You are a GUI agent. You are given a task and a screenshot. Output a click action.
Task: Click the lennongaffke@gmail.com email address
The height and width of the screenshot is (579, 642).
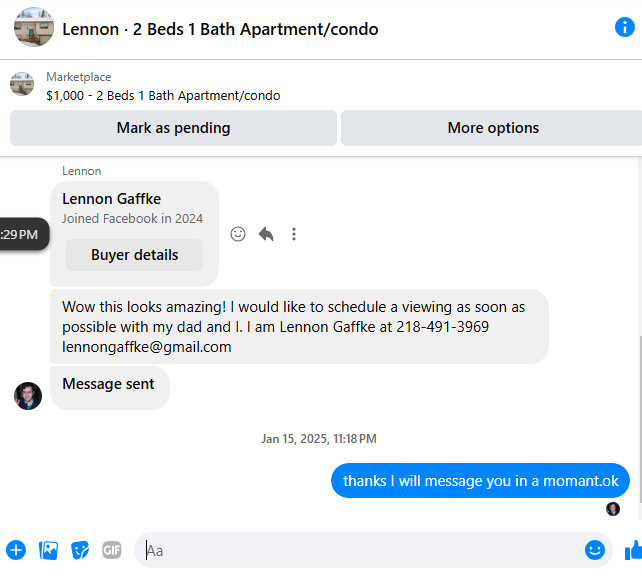tap(147, 347)
